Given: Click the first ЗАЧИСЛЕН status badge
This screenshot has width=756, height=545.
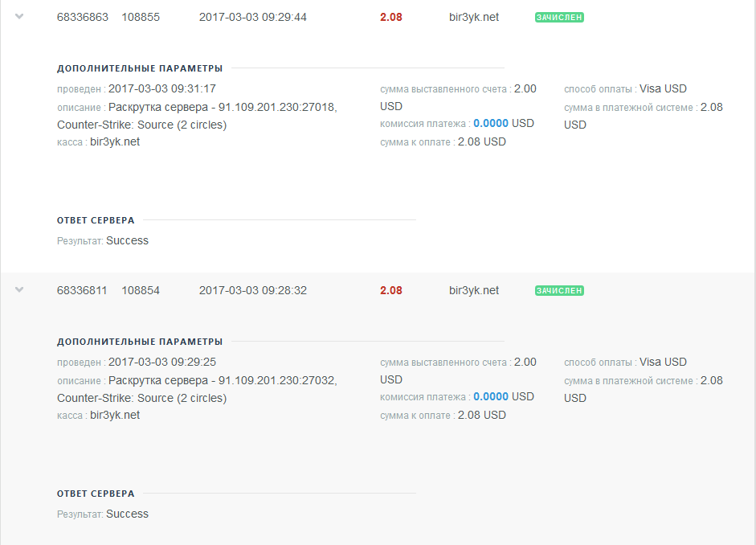Looking at the screenshot, I should click(x=559, y=17).
